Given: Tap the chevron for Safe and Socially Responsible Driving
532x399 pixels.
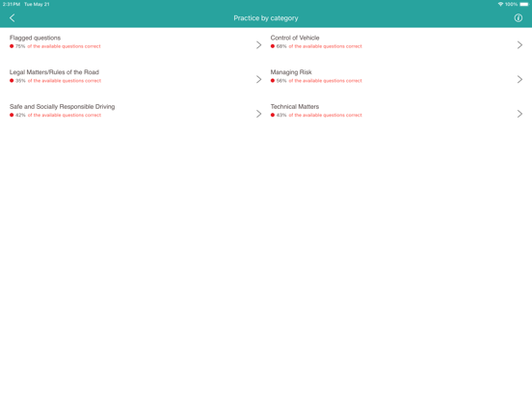Looking at the screenshot, I should (x=259, y=114).
